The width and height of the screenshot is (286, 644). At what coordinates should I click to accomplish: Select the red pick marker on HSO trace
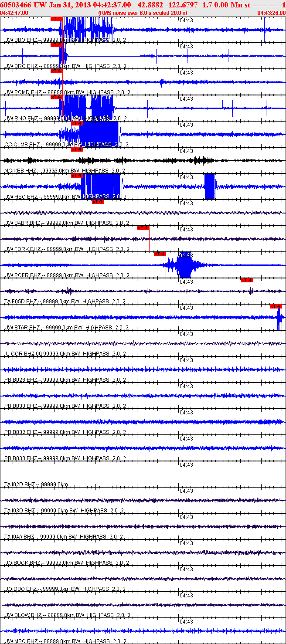tap(77, 176)
